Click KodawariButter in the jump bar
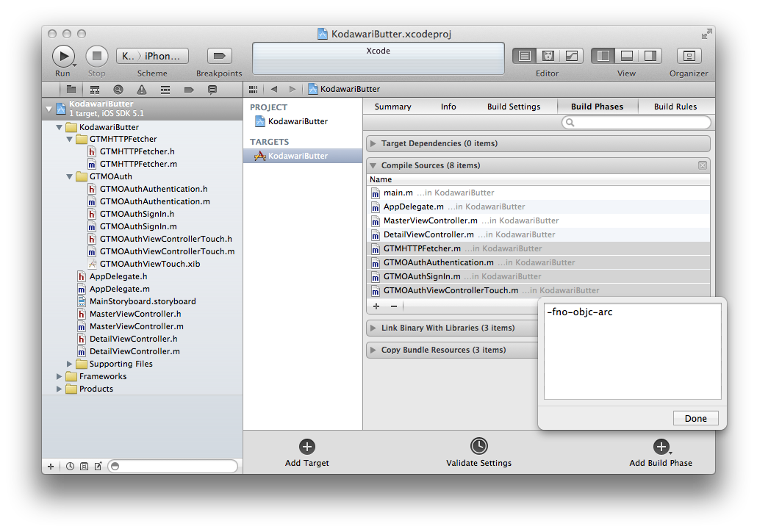 tap(344, 90)
